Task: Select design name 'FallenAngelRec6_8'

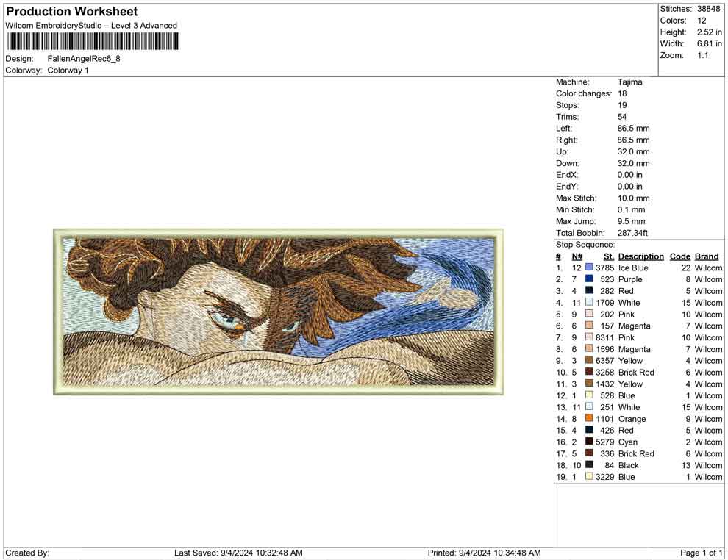Action: (x=84, y=59)
